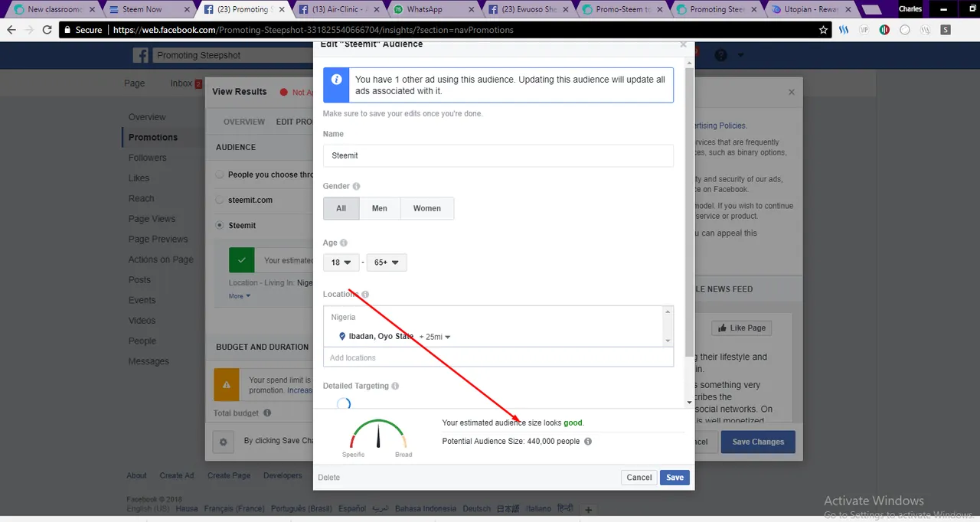Click the audience Name input field
This screenshot has width=980, height=522.
click(498, 155)
